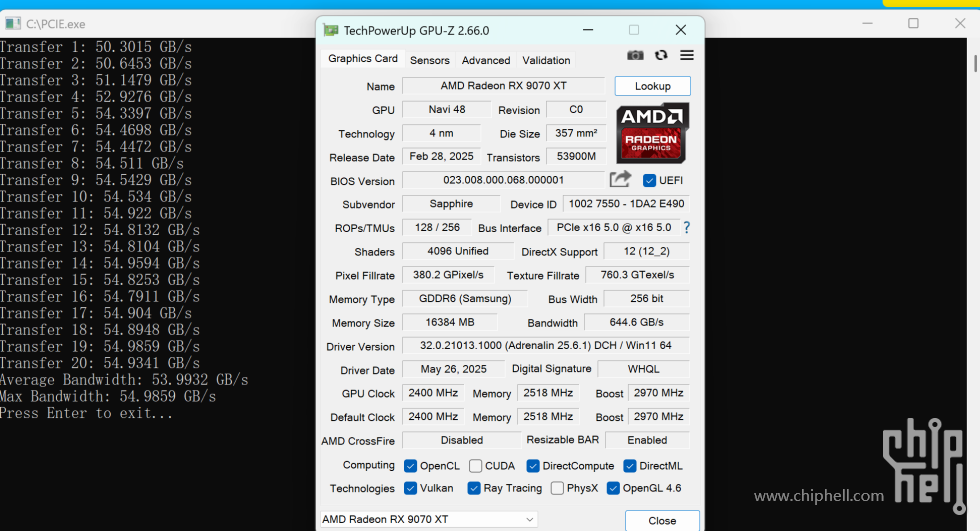Toggle the UEFI checkbox
Screen dimensions: 980x531
click(x=649, y=181)
